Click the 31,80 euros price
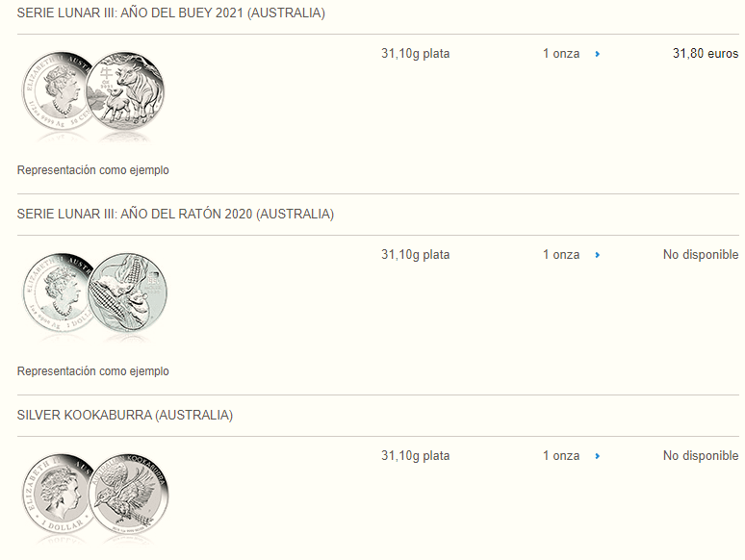Image resolution: width=745 pixels, height=560 pixels. point(705,54)
